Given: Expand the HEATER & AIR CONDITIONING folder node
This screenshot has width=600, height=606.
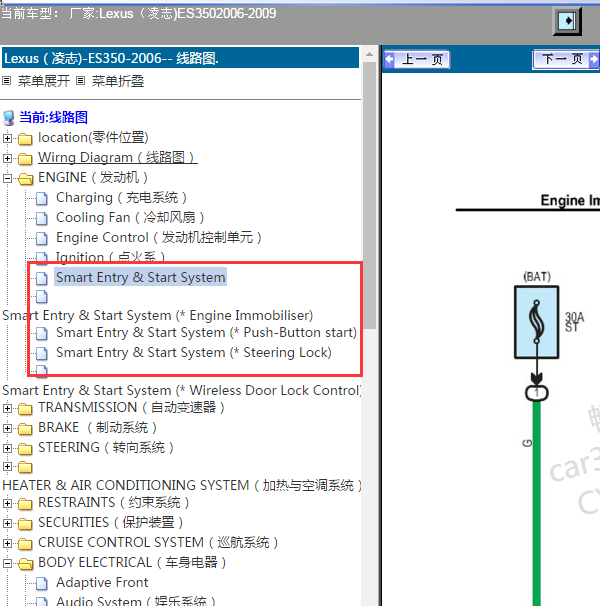Looking at the screenshot, I should point(7,466).
